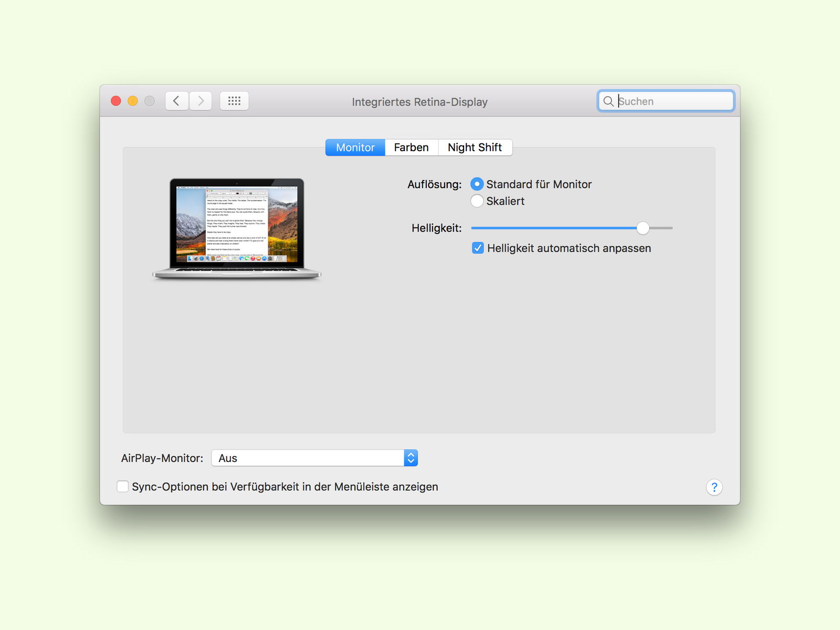Screen dimensions: 840x630
Task: Open the AirPlay-Monitor dropdown showing Aus
Action: (x=314, y=458)
